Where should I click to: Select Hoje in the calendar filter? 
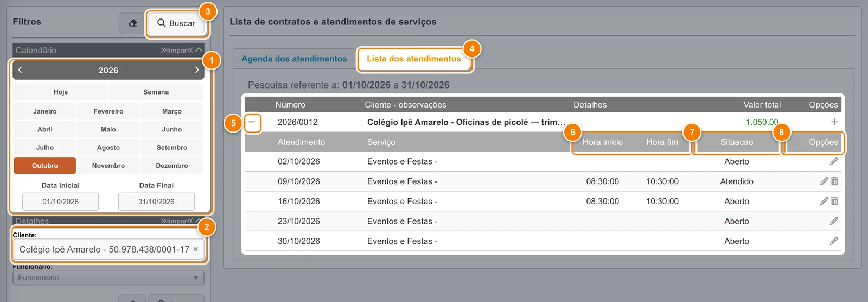[x=61, y=92]
